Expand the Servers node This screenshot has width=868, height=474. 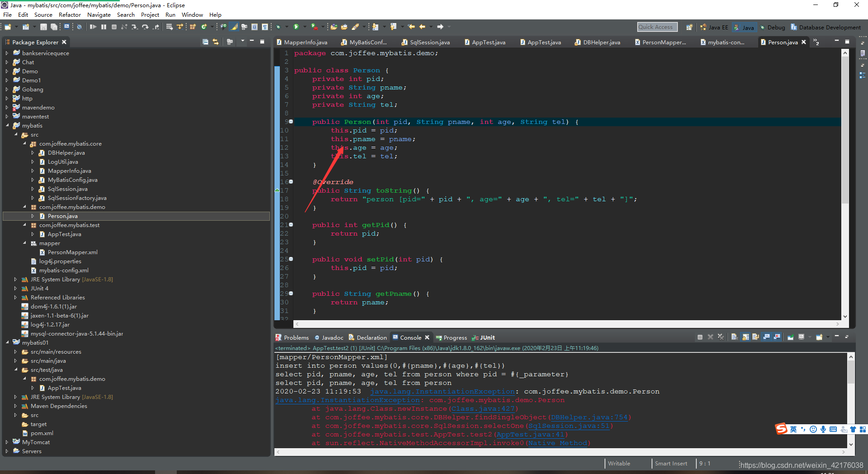tap(6, 451)
